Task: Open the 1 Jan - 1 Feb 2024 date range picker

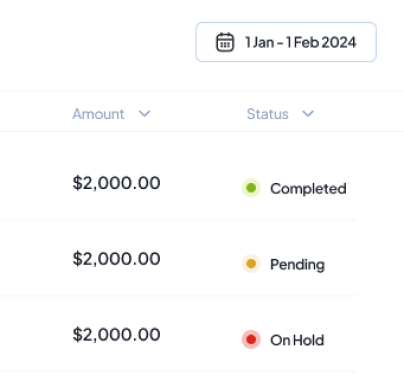Action: pos(286,42)
